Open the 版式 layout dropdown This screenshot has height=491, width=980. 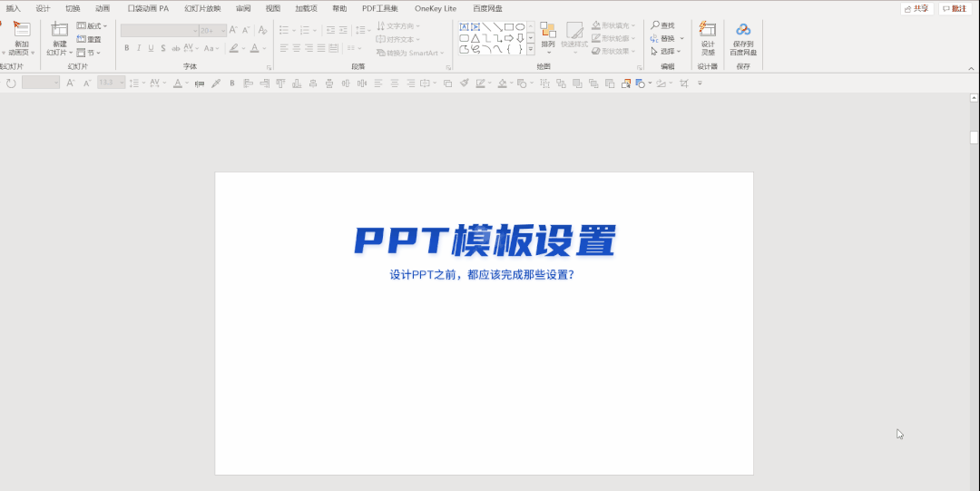tap(92, 25)
